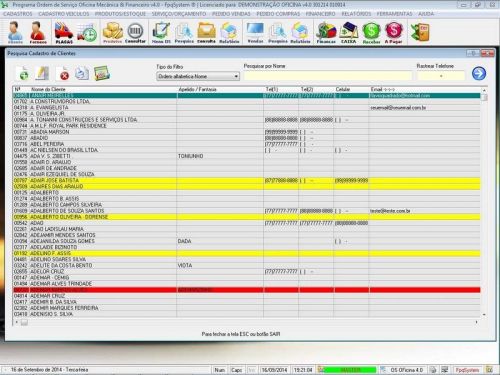The image size is (500, 375).
Task: Open the CADASTRO VEICULOS menu
Action: [64, 14]
